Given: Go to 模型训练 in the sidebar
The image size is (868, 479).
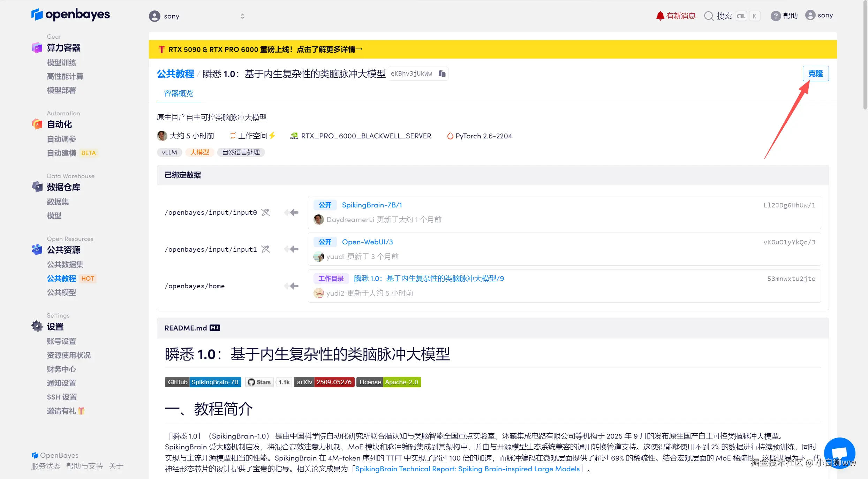Looking at the screenshot, I should coord(61,63).
